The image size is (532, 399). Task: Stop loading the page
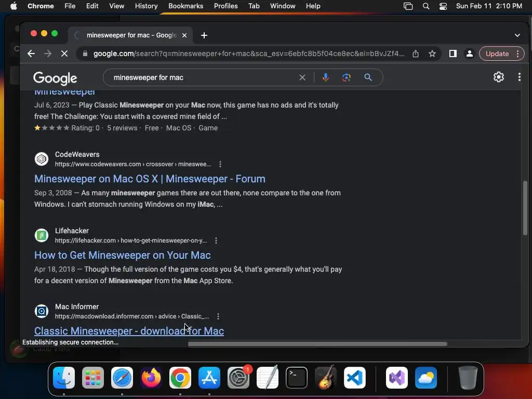64,54
